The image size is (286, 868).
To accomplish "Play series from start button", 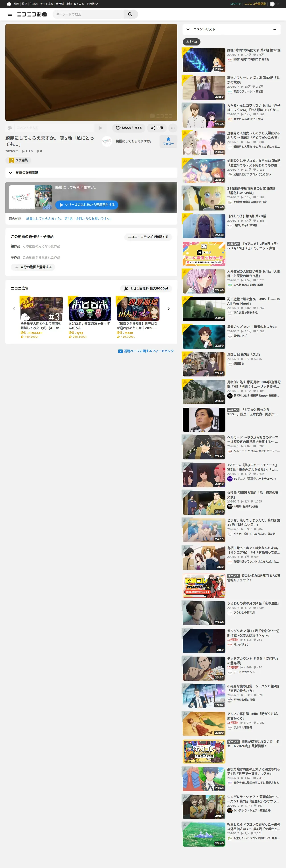I will click(x=87, y=205).
